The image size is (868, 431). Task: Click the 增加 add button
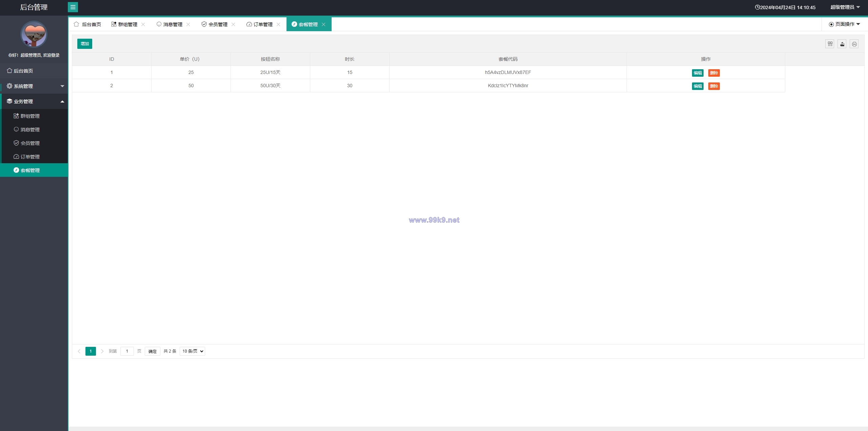point(85,44)
